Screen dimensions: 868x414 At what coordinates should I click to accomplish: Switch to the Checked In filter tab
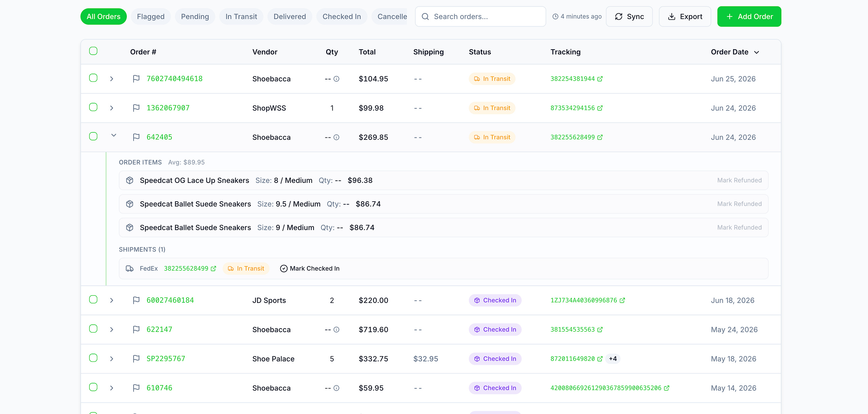coord(341,16)
